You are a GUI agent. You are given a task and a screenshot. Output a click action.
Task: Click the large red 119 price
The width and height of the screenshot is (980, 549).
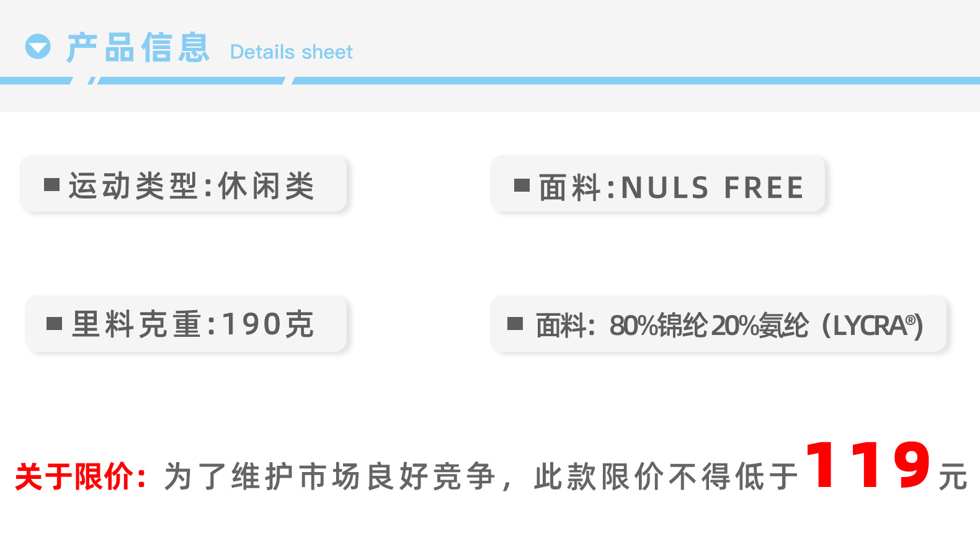(867, 465)
